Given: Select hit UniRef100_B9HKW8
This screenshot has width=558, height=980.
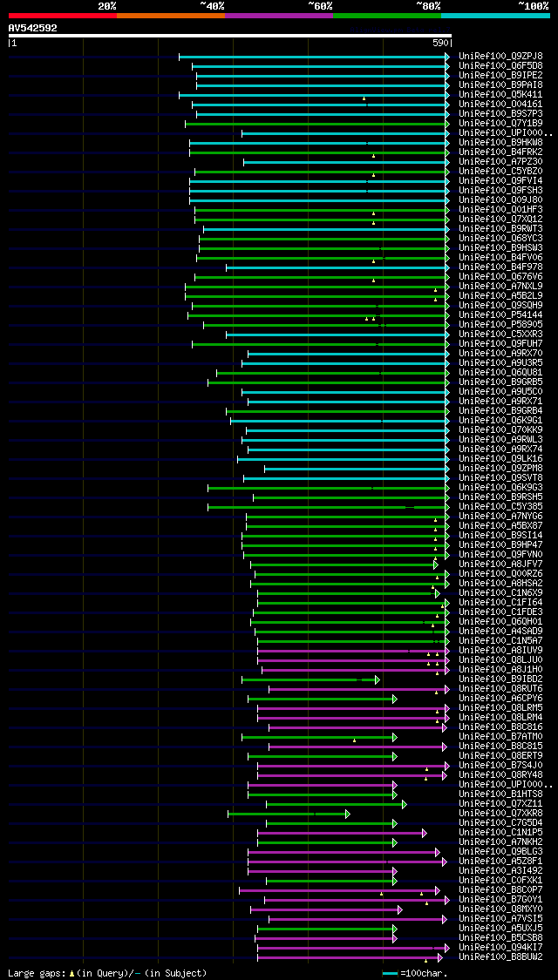Looking at the screenshot, I should click(x=500, y=143).
